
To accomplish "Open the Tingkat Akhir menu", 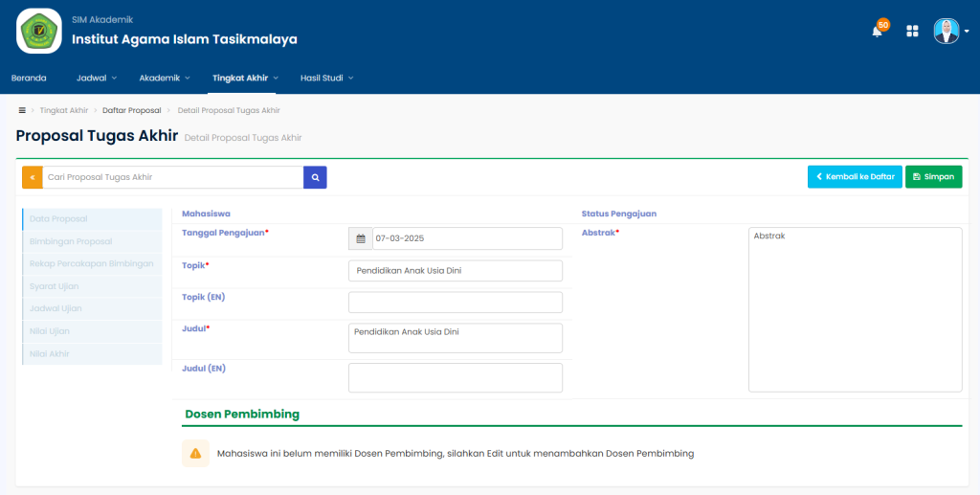I will pos(245,78).
